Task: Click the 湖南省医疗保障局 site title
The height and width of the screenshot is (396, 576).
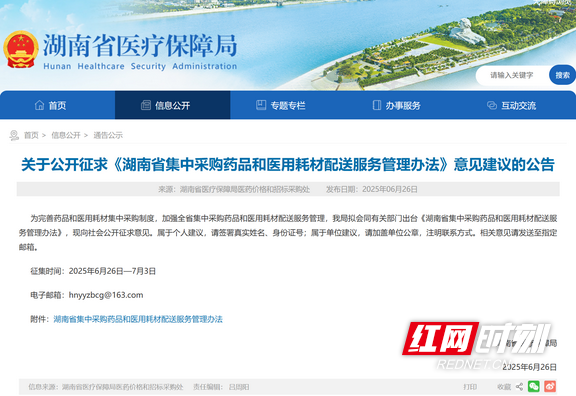Action: click(140, 46)
